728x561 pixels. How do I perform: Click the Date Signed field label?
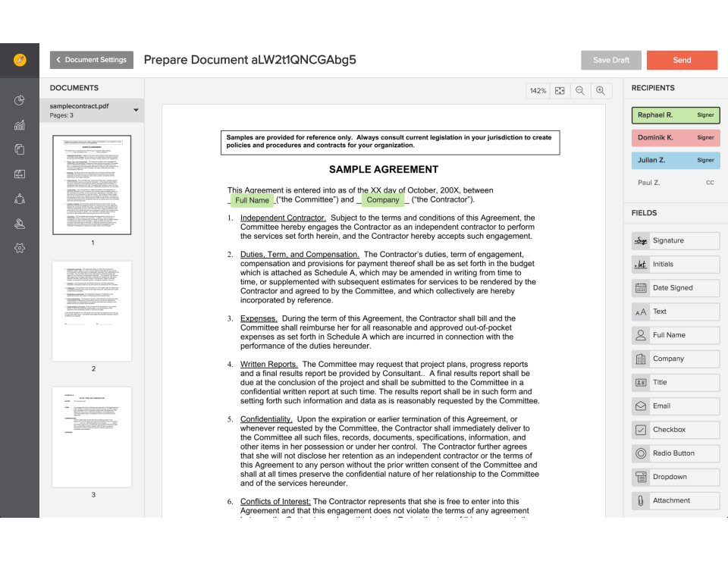tap(673, 287)
